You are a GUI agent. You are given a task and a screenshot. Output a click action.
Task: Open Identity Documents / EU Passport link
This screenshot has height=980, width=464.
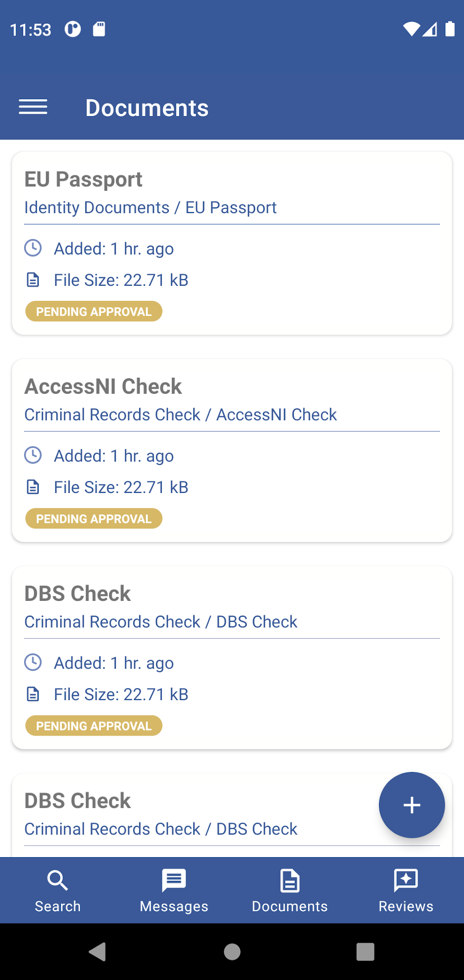click(x=150, y=208)
